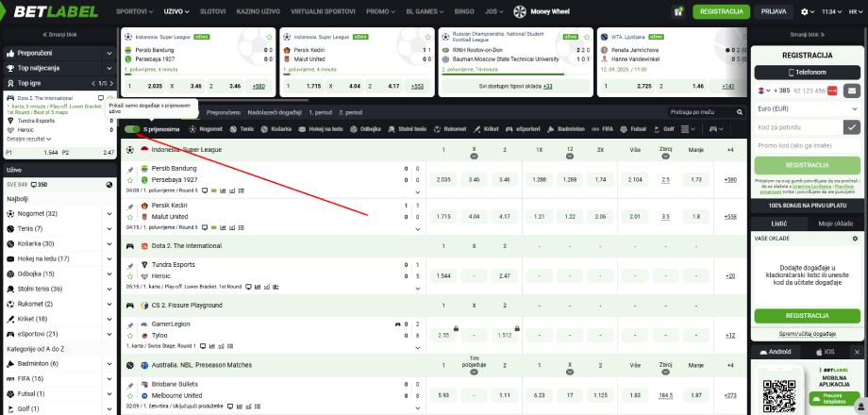
Task: Star the first Indonesia Super League top card
Action: [269, 37]
